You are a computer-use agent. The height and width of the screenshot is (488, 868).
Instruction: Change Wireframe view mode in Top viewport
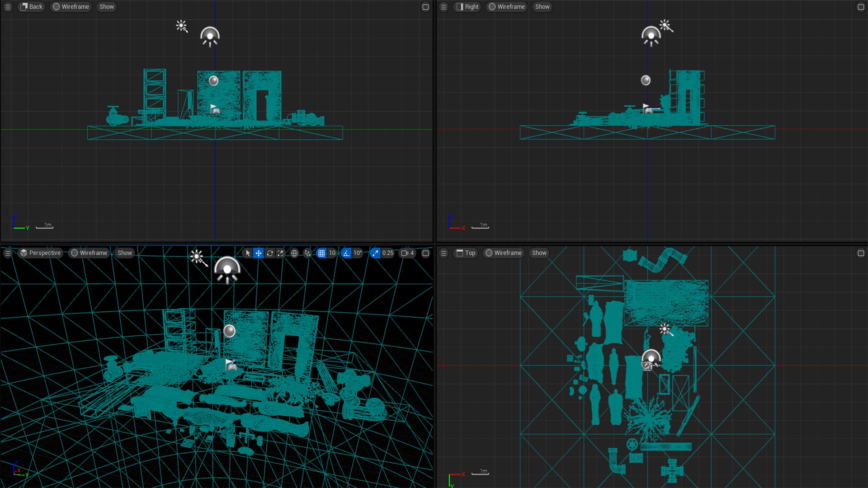(504, 253)
